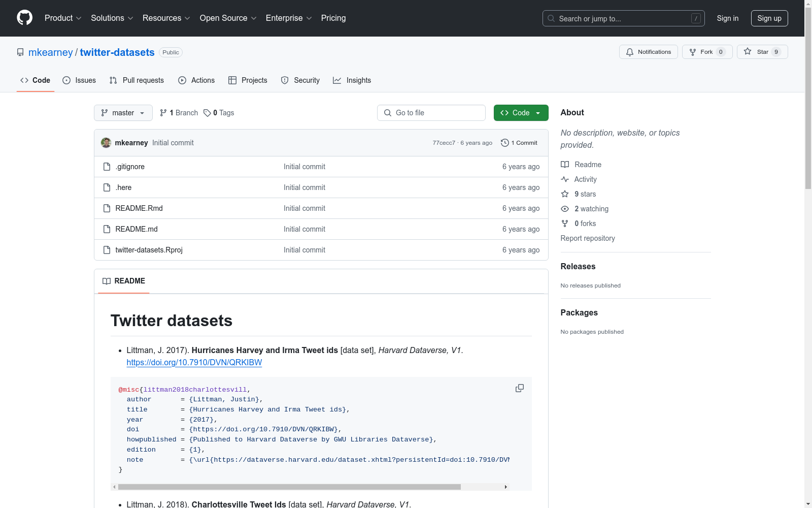Open the Product menu dropdown

tap(63, 18)
